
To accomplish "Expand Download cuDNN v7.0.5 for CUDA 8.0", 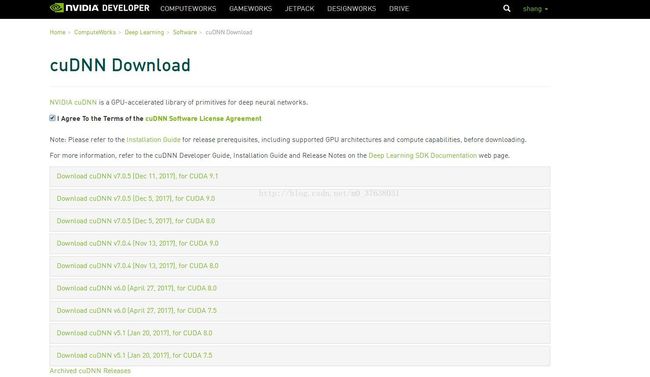I will click(300, 221).
